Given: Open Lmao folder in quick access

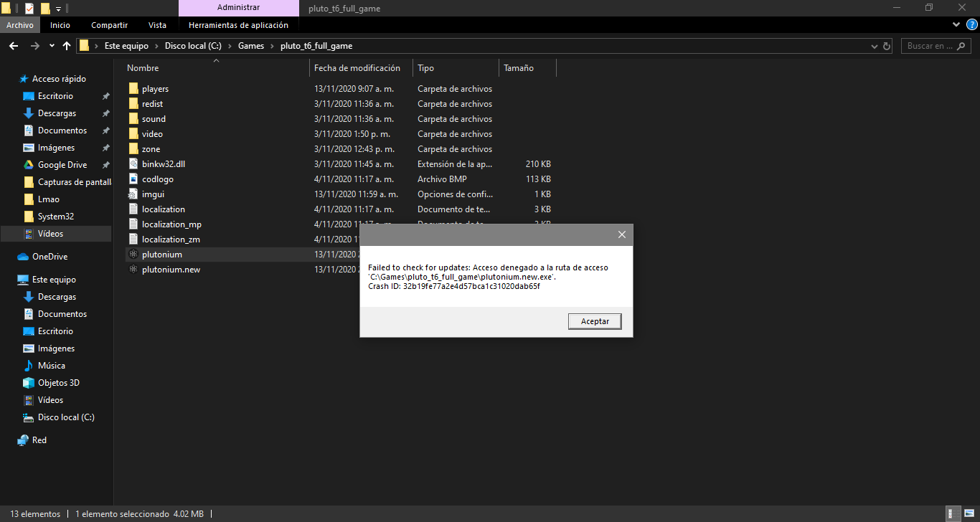Looking at the screenshot, I should coord(48,199).
